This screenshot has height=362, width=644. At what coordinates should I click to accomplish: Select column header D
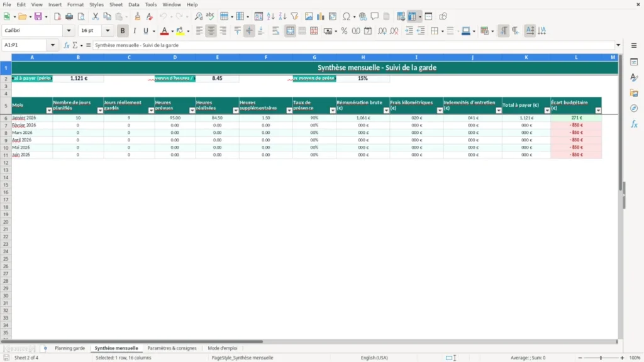pyautogui.click(x=175, y=57)
